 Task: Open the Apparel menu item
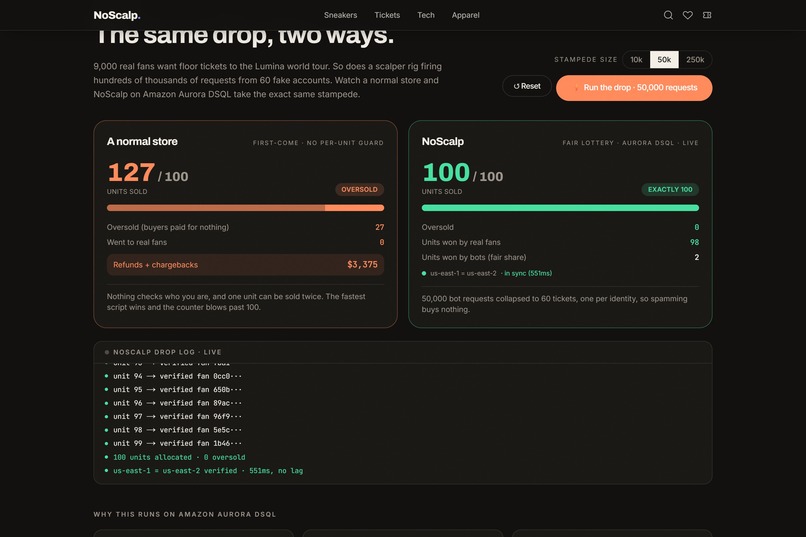(x=466, y=15)
